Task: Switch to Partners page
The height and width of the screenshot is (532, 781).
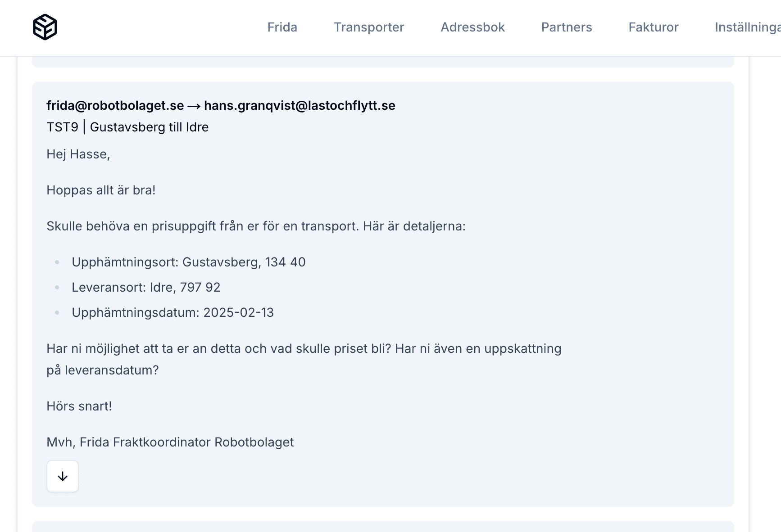Action: click(567, 27)
